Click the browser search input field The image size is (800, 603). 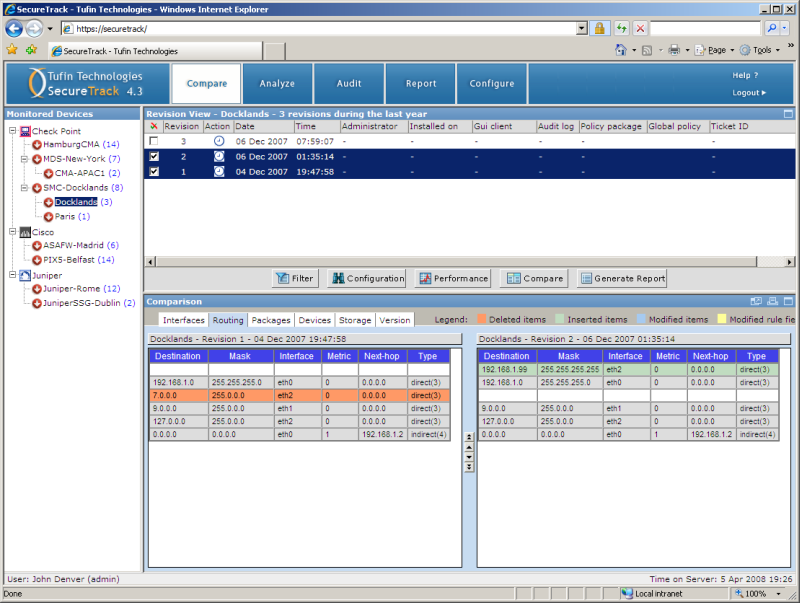coord(706,29)
